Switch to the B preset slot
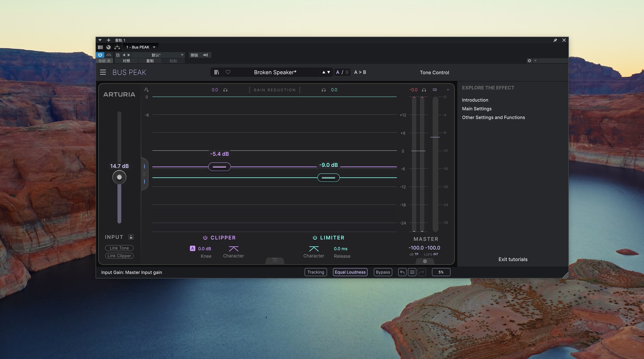The height and width of the screenshot is (359, 644). [x=347, y=72]
